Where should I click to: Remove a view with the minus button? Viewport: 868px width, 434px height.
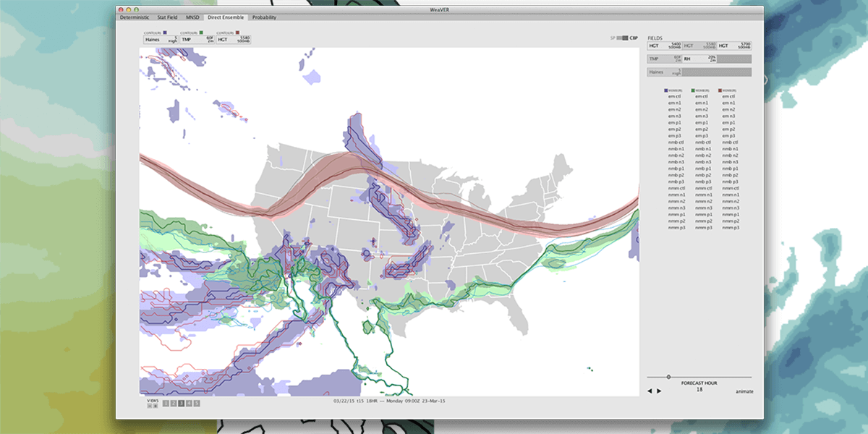(149, 405)
